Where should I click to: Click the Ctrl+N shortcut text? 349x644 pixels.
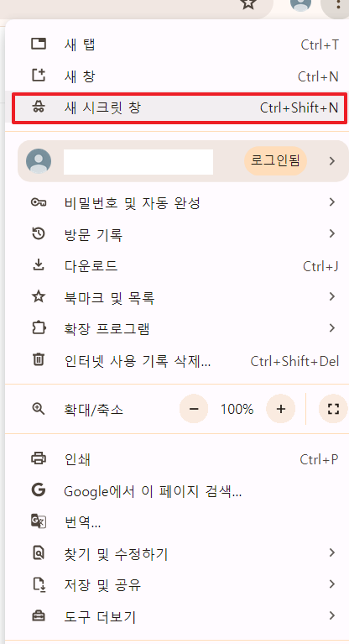click(318, 76)
